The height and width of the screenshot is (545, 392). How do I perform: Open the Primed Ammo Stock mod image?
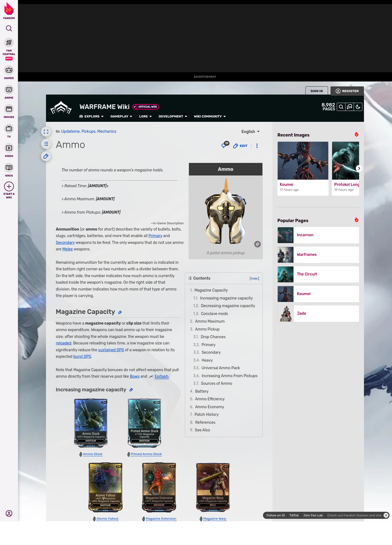pos(145,423)
